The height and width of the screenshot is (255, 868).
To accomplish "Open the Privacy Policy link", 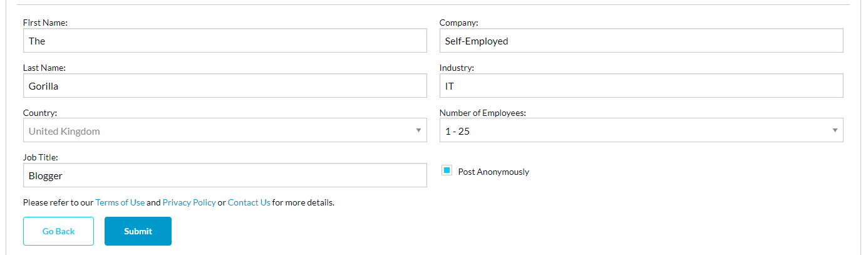I will tap(189, 202).
